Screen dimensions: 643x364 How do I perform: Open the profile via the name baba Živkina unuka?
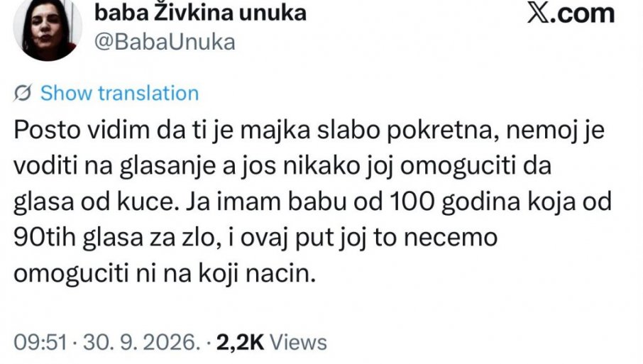201,13
